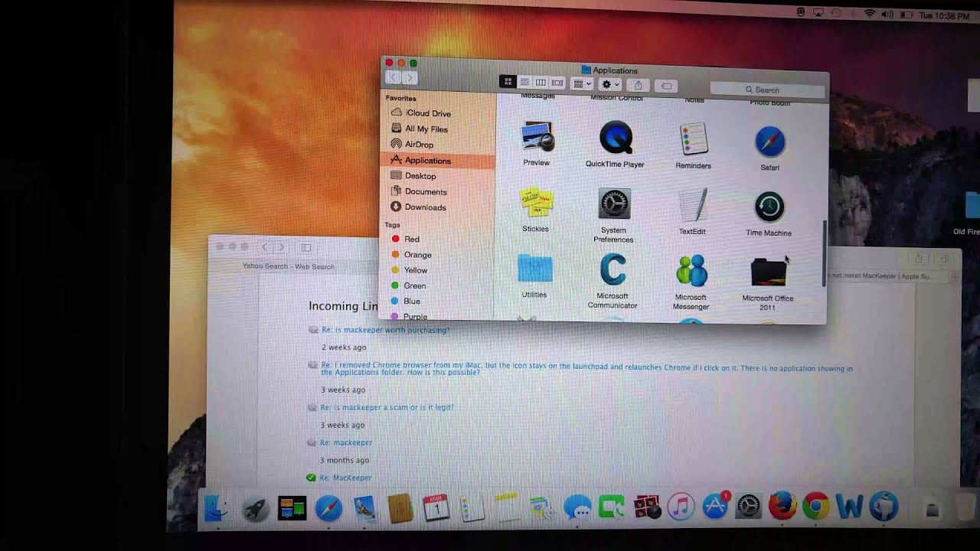Open Documents from Finder sidebar

426,191
